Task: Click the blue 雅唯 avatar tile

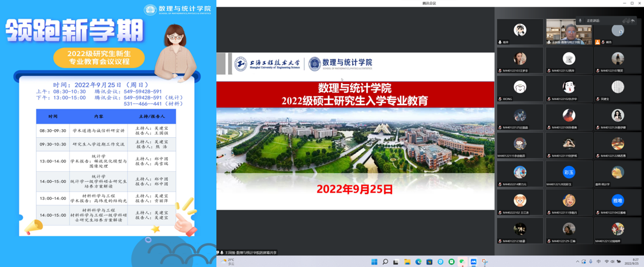Action: [x=618, y=201]
